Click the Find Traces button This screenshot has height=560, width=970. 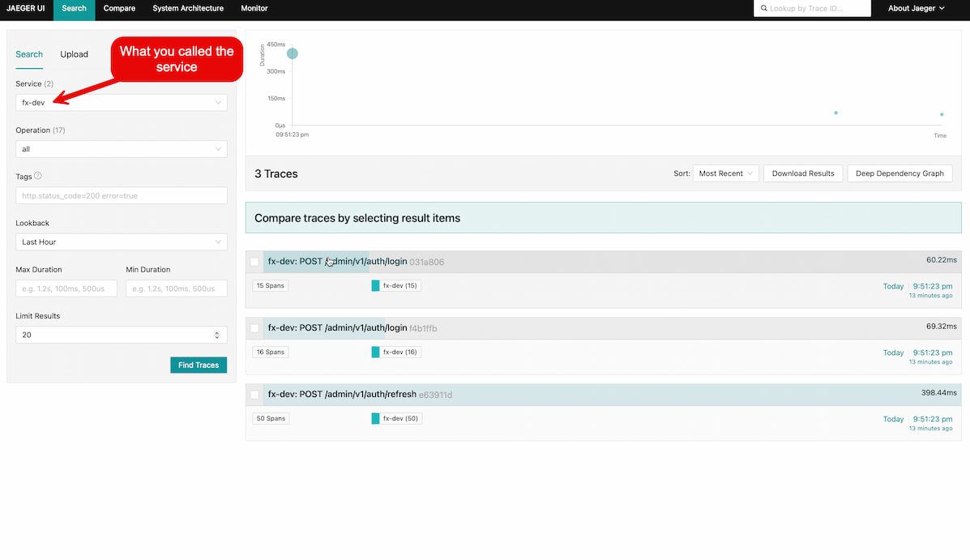(198, 365)
